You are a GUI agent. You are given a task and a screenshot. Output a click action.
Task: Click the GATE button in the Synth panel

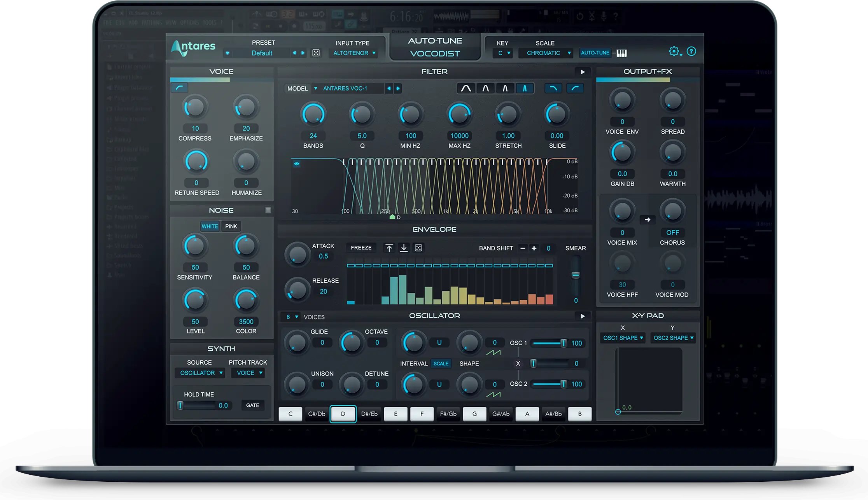pyautogui.click(x=252, y=405)
